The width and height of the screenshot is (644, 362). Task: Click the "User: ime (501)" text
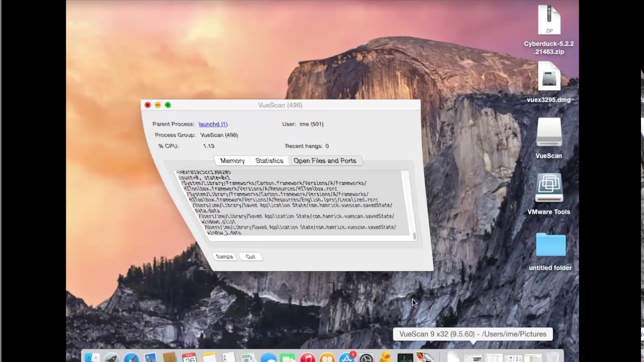(x=303, y=124)
